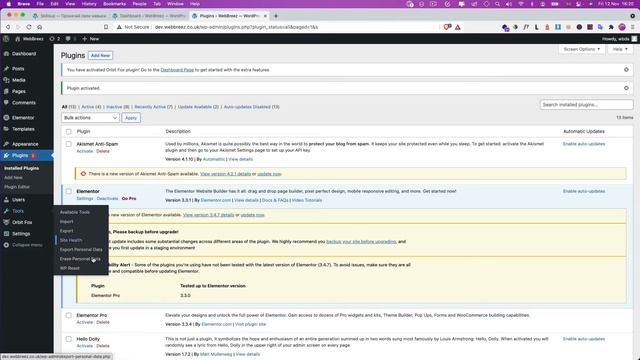640x360 pixels.
Task: Filter by Active plugins
Action: coord(91,107)
